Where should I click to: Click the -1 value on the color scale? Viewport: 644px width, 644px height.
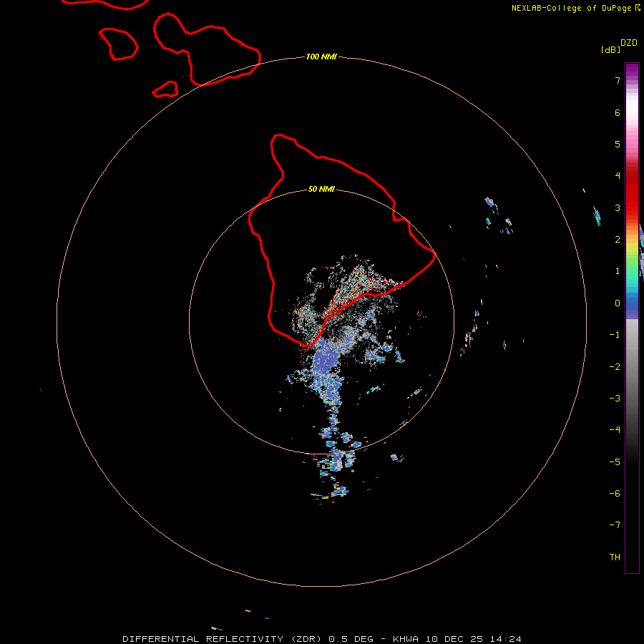[x=615, y=335]
